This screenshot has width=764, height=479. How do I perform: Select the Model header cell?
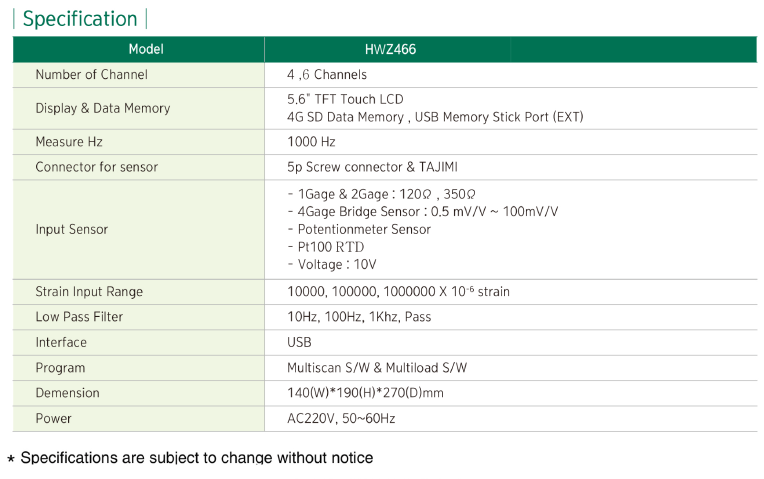click(x=146, y=49)
